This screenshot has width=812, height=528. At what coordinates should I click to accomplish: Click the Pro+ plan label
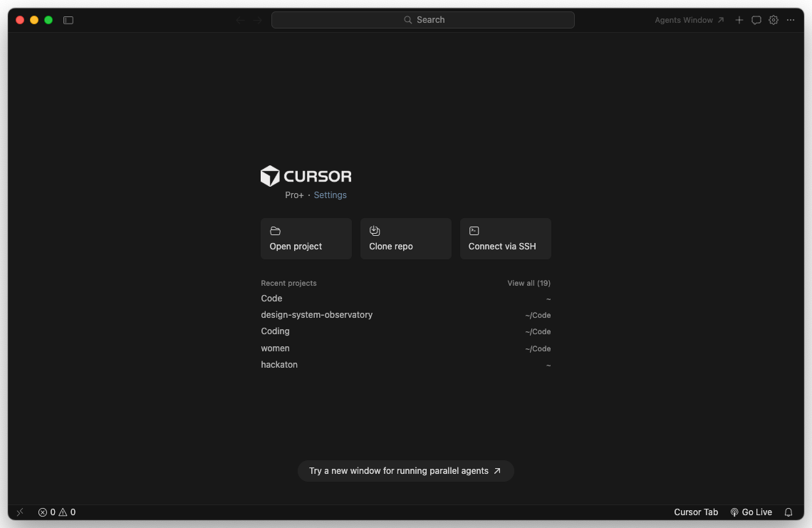coord(294,195)
